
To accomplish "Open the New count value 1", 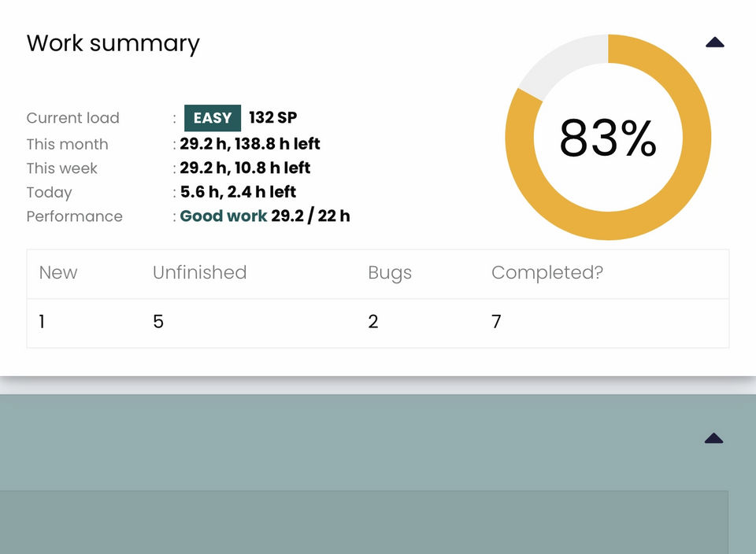I will [x=42, y=321].
